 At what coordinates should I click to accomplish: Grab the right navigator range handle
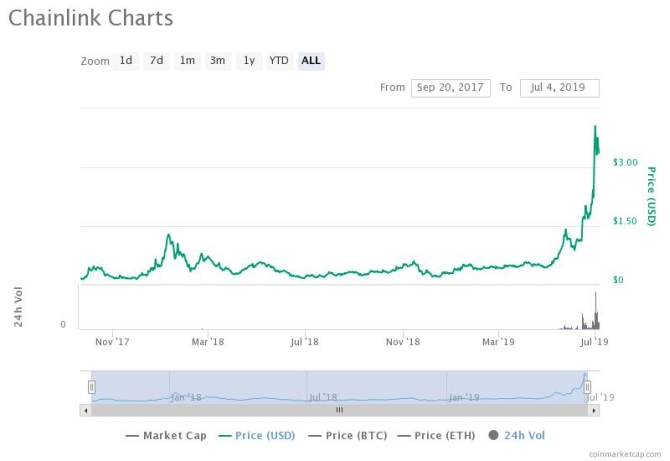pyautogui.click(x=587, y=387)
